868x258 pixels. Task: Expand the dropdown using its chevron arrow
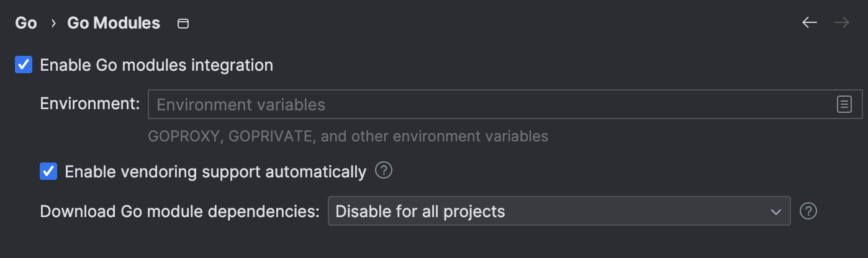pyautogui.click(x=775, y=211)
